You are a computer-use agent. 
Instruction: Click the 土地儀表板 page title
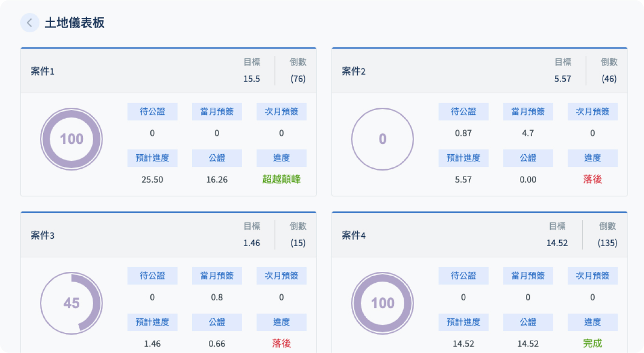click(x=74, y=23)
